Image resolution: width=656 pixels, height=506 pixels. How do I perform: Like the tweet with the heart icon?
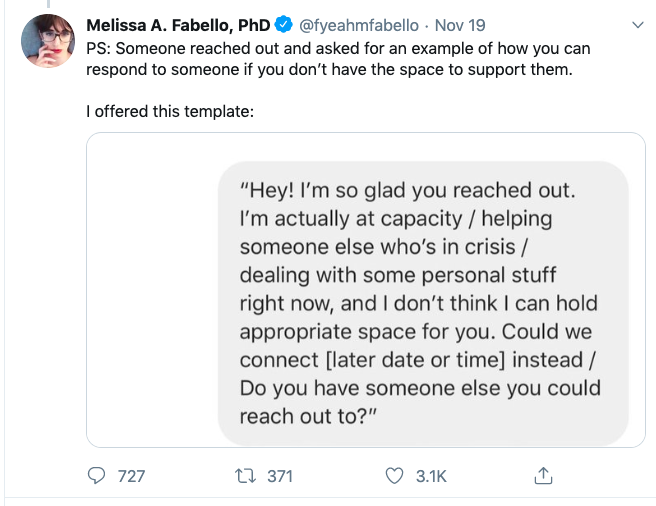[x=395, y=476]
